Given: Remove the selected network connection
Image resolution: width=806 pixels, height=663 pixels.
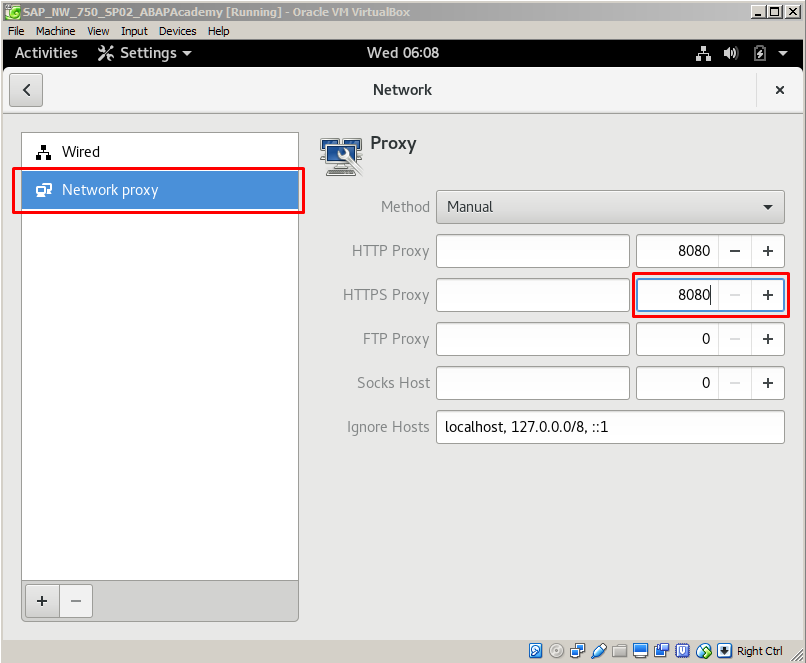Looking at the screenshot, I should pyautogui.click(x=76, y=601).
